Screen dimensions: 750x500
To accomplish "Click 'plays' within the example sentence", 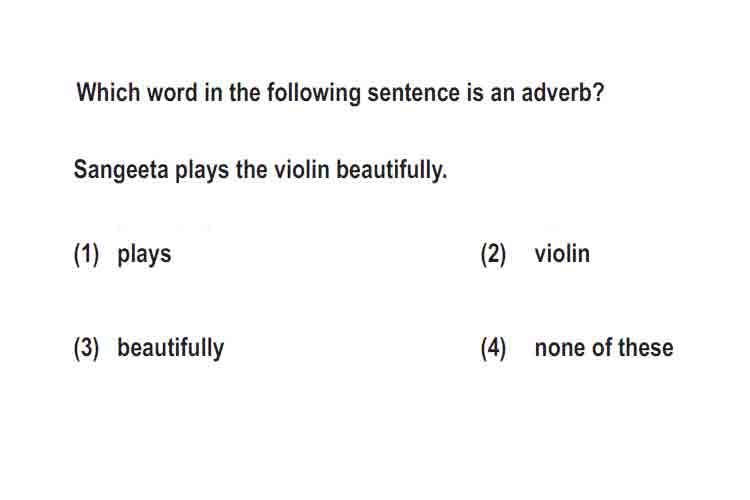I will [x=202, y=171].
